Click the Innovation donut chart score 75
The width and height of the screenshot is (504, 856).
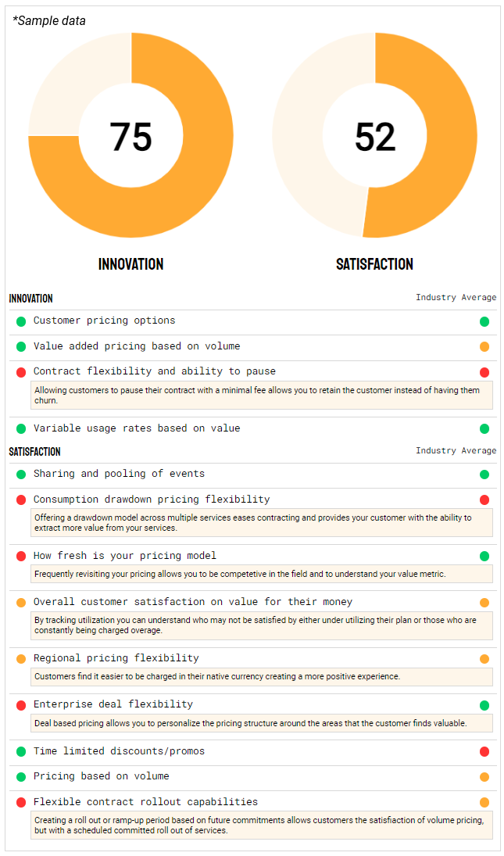(130, 137)
